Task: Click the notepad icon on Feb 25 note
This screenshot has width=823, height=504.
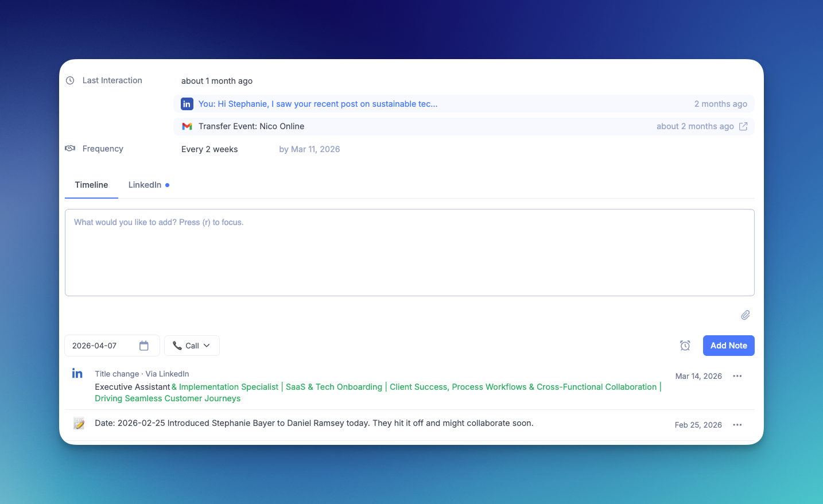Action: [x=79, y=424]
